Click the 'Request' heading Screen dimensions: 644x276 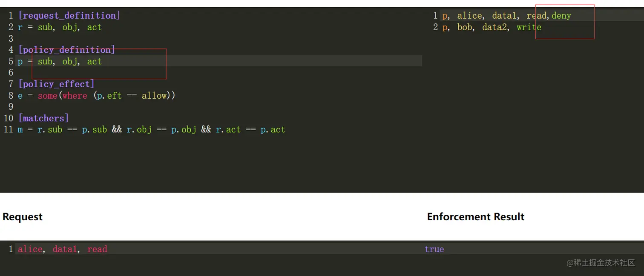23,217
